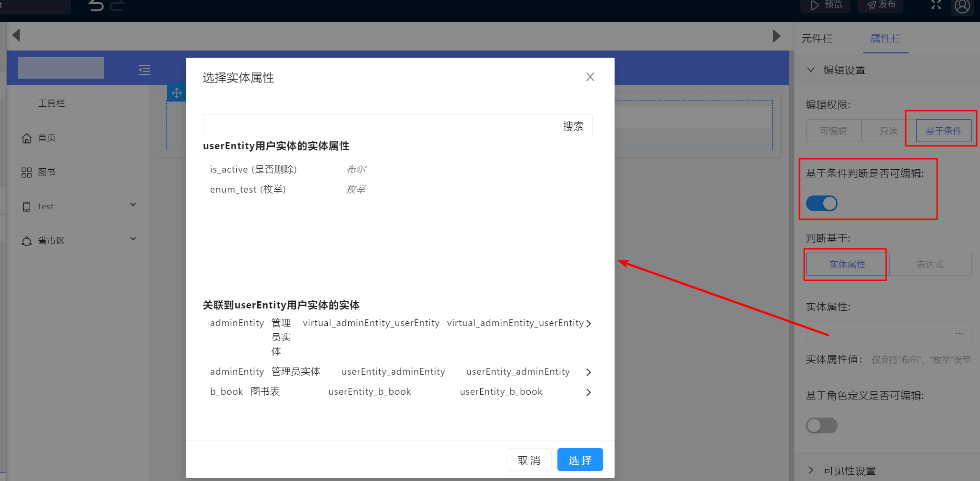This screenshot has height=481, width=980.
Task: Select 基于条件 permission option
Action: (944, 131)
